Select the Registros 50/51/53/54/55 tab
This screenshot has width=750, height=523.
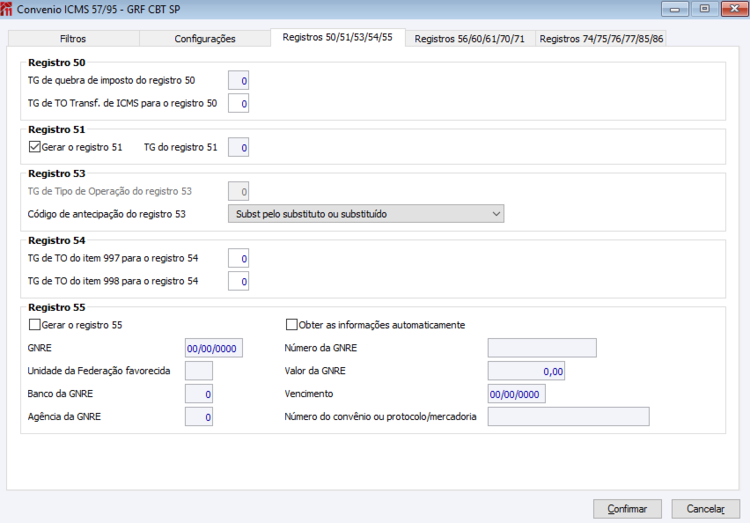[338, 37]
